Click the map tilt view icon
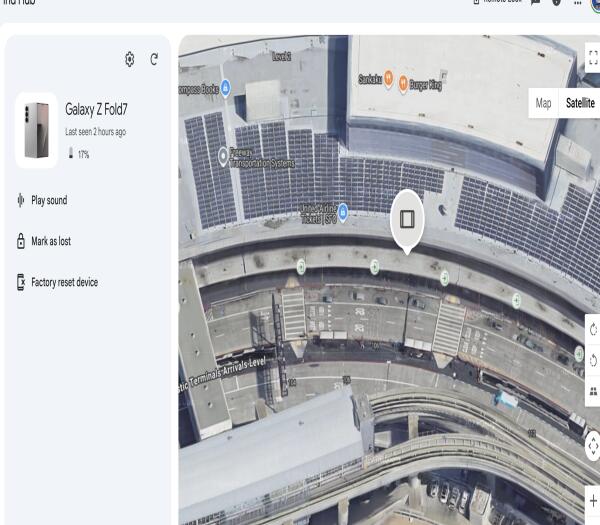 (592, 391)
